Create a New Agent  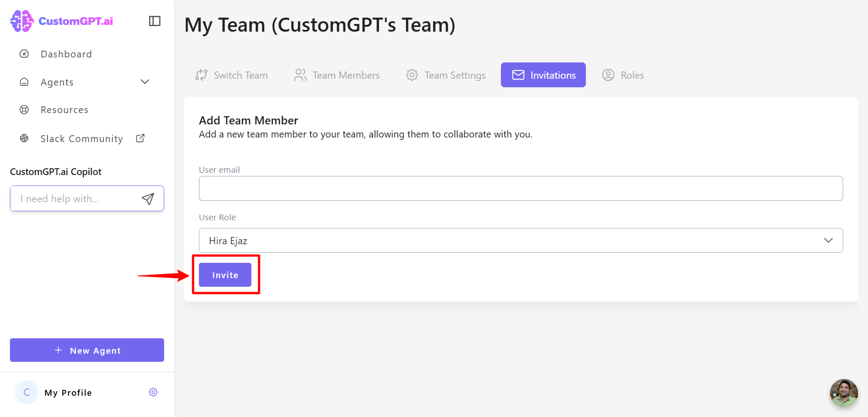pos(87,350)
